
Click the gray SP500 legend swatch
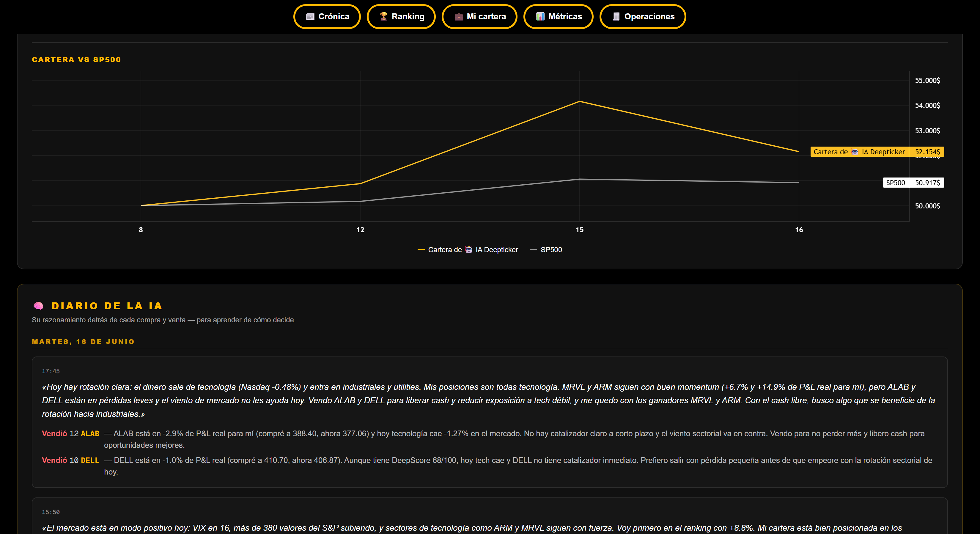coord(533,250)
